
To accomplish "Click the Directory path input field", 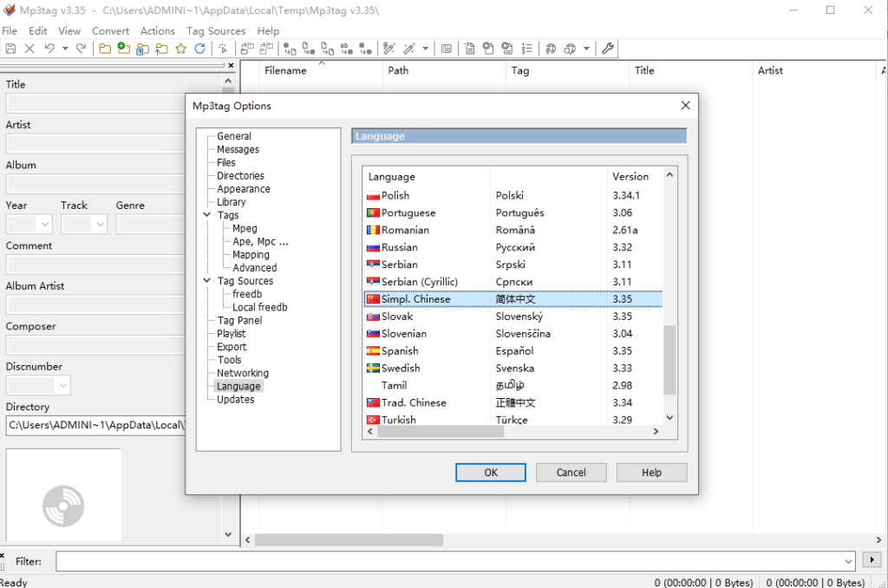I will tap(95, 426).
